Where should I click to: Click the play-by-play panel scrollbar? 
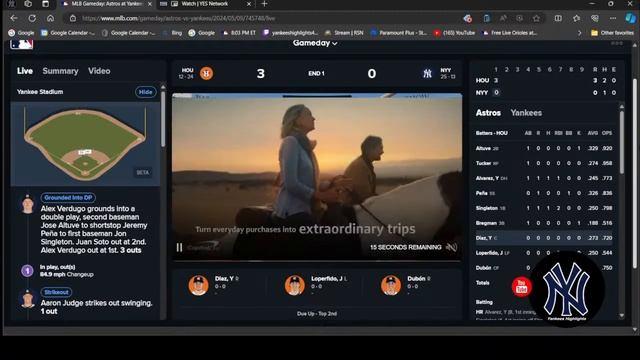163,118
